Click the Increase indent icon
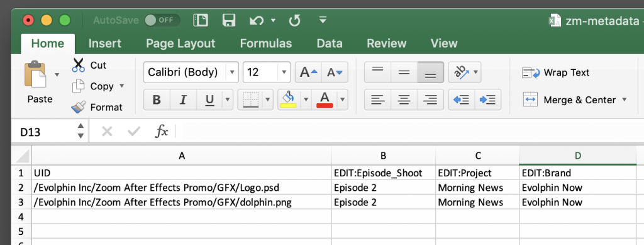The width and height of the screenshot is (644, 245). [x=487, y=100]
